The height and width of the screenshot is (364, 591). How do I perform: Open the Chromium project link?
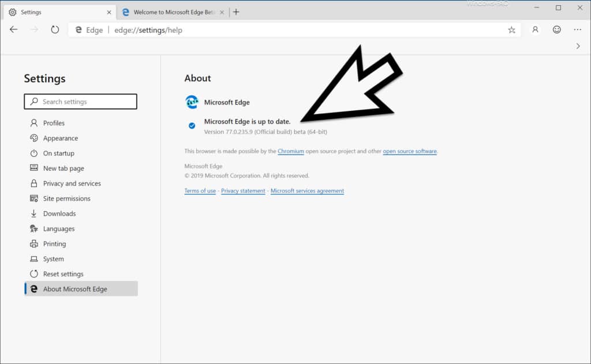(291, 151)
